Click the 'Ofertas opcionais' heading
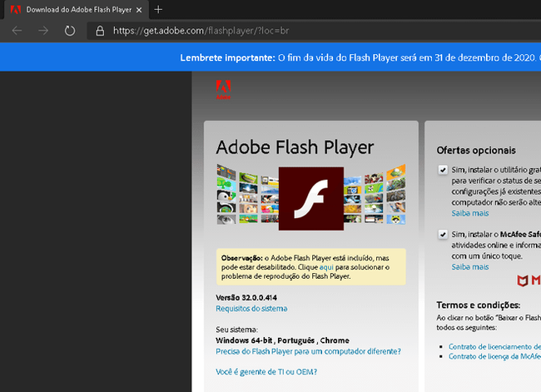541x392 pixels. (476, 151)
